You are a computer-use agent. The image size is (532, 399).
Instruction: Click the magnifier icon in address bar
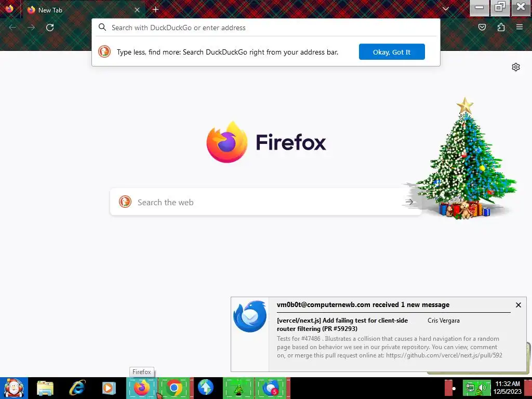pos(102,27)
